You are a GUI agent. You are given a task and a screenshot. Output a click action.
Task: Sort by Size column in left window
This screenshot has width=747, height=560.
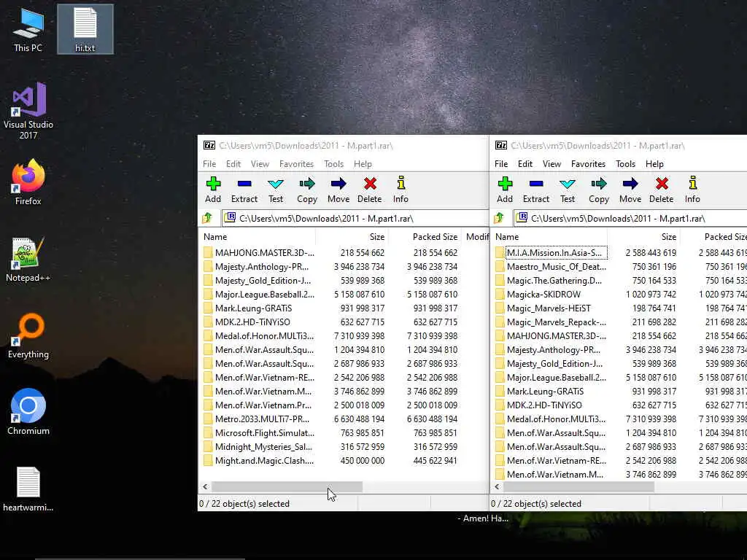[352, 237]
